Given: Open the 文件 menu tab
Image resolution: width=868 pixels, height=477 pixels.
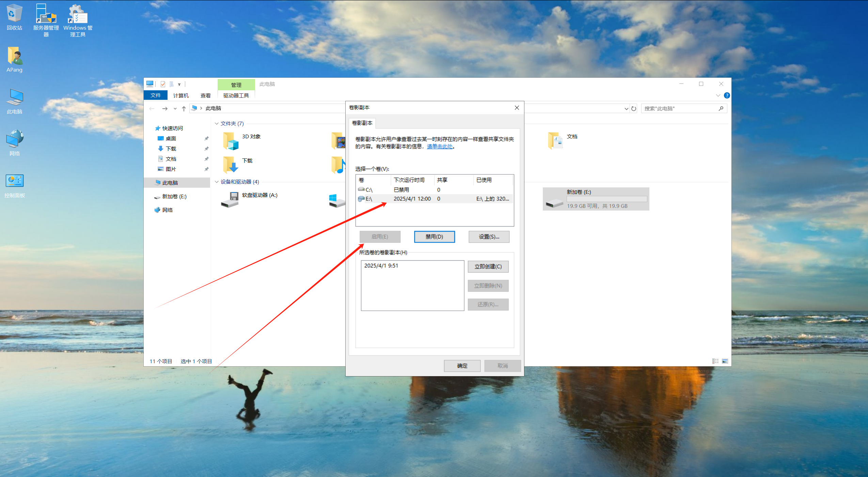Looking at the screenshot, I should (156, 95).
